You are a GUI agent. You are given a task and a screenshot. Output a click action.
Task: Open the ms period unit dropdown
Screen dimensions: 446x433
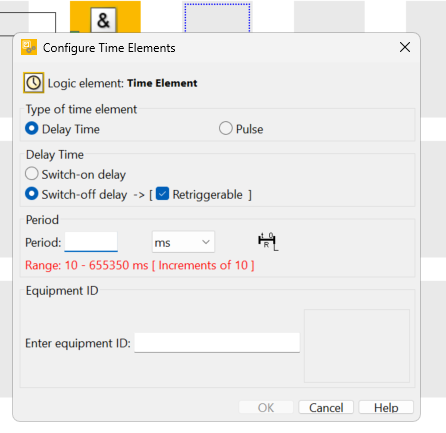coord(183,242)
